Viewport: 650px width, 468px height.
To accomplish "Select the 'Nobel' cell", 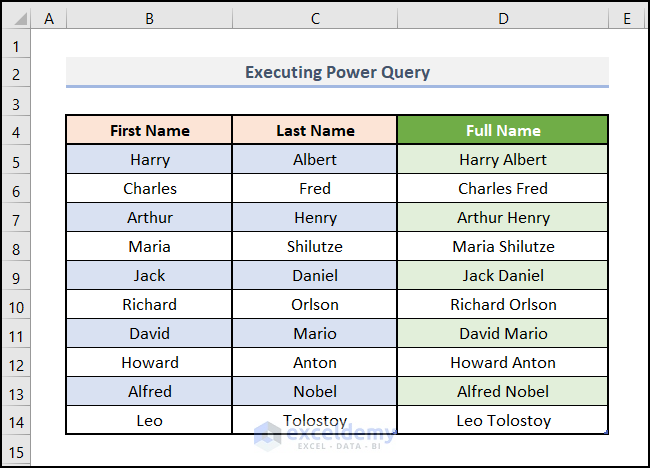I will (315, 391).
